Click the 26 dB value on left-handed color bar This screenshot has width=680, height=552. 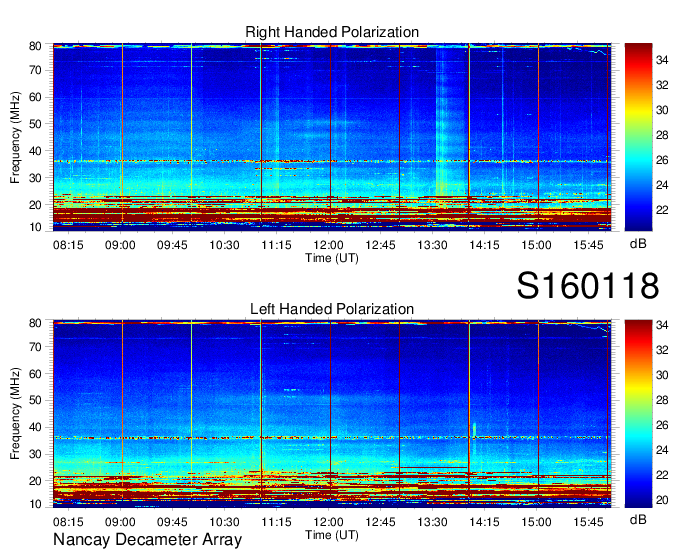pyautogui.click(x=662, y=425)
